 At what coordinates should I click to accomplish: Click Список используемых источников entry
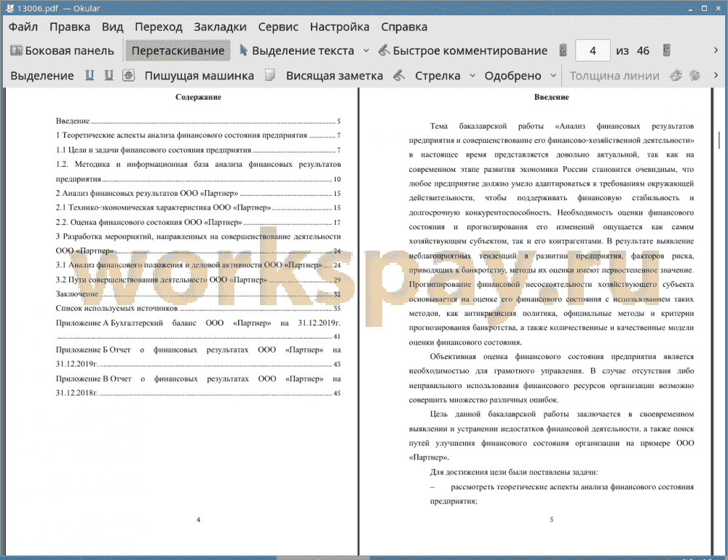(x=198, y=308)
